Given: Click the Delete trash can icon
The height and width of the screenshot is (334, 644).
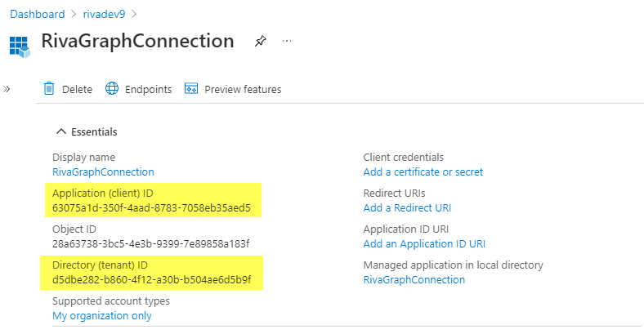Looking at the screenshot, I should pos(49,89).
